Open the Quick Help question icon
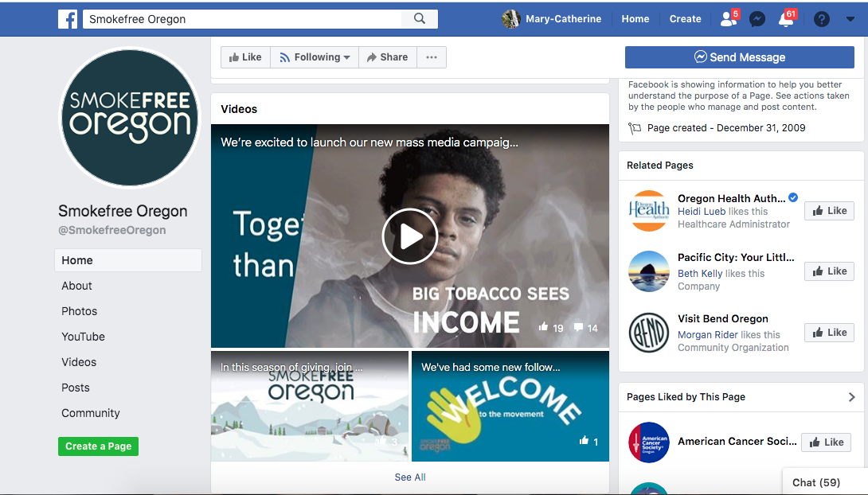Viewport: 868px width, 495px height. (x=822, y=19)
